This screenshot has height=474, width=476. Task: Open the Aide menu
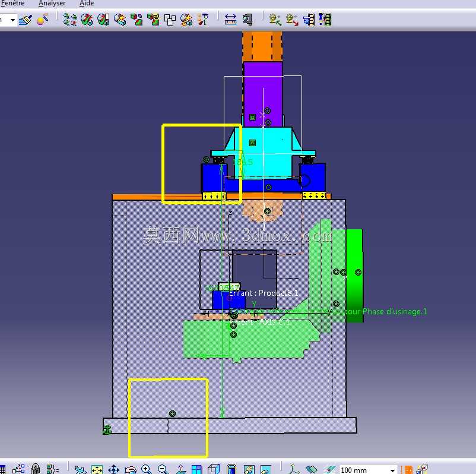[87, 4]
